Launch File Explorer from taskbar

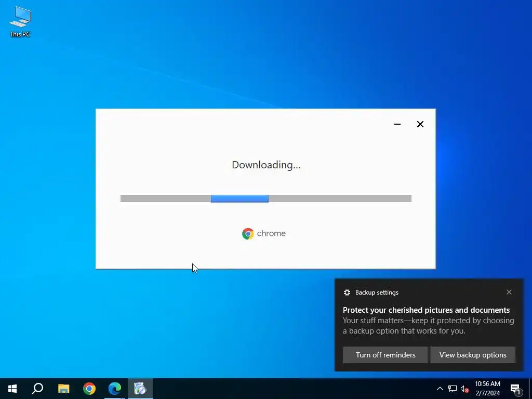pos(63,389)
